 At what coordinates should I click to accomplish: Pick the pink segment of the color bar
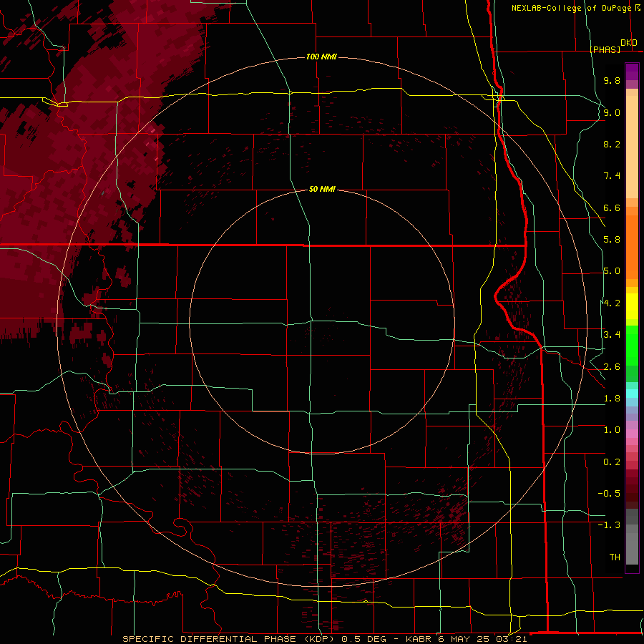pos(632,434)
